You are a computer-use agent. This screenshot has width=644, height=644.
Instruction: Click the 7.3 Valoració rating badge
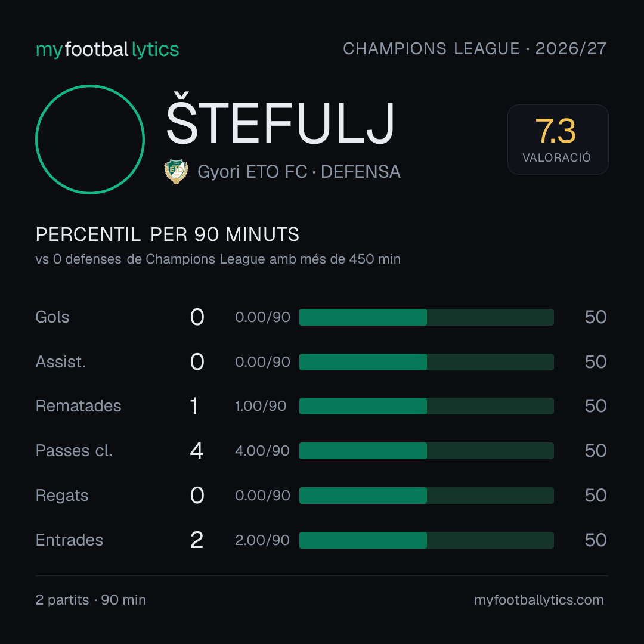point(558,139)
